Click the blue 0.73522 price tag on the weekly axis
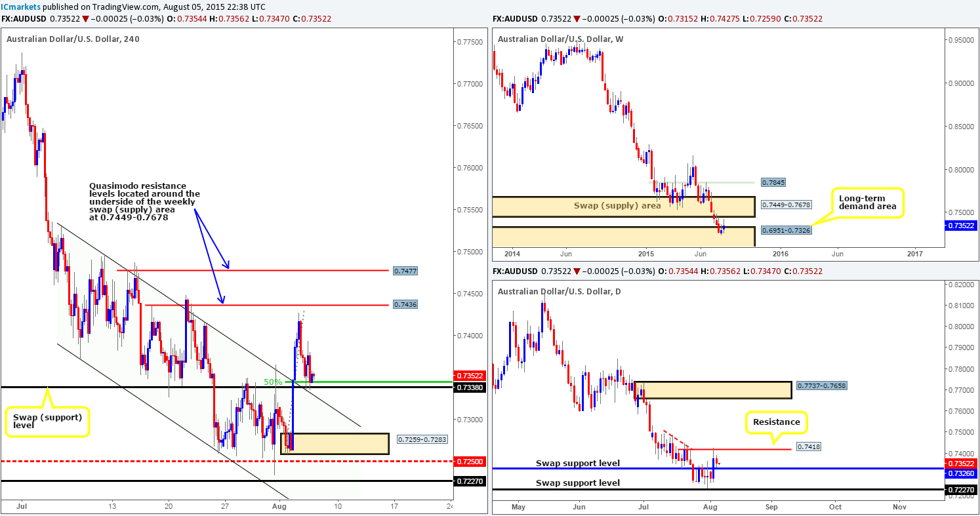The image size is (980, 516). (960, 225)
